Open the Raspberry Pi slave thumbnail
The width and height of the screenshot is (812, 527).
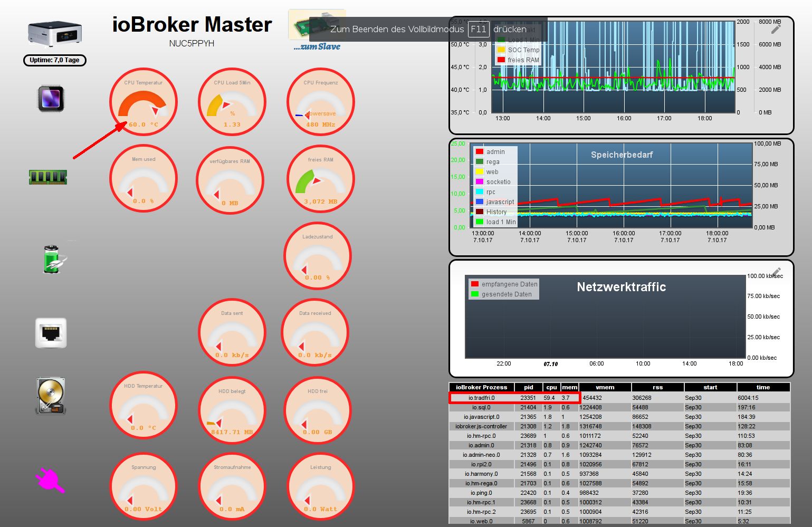[x=317, y=24]
